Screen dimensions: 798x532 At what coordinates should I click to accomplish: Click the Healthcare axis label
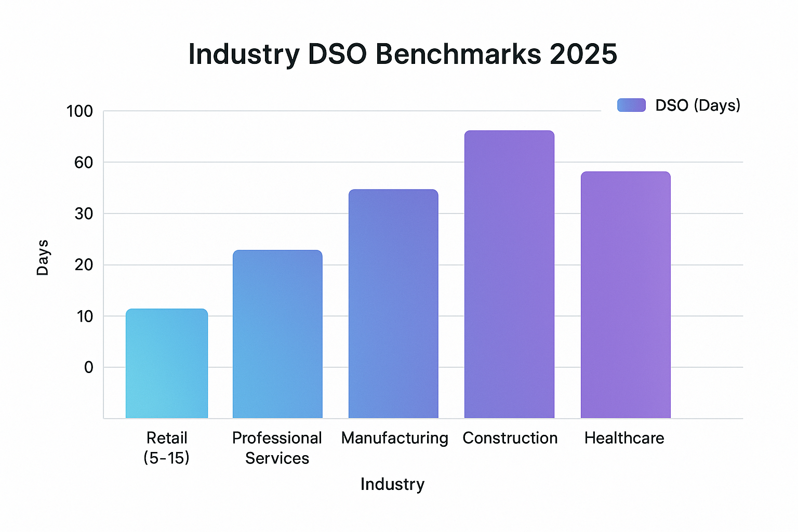pyautogui.click(x=624, y=438)
